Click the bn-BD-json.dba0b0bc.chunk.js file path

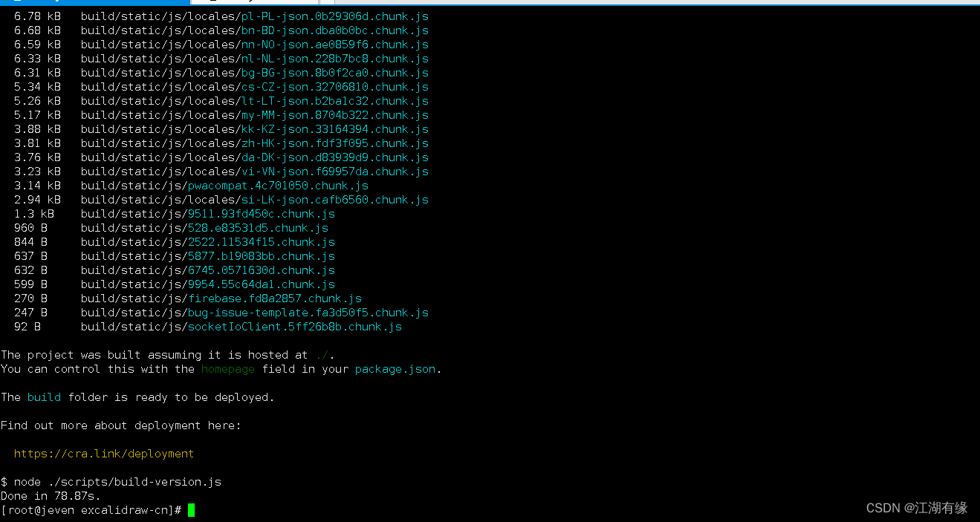(x=335, y=30)
